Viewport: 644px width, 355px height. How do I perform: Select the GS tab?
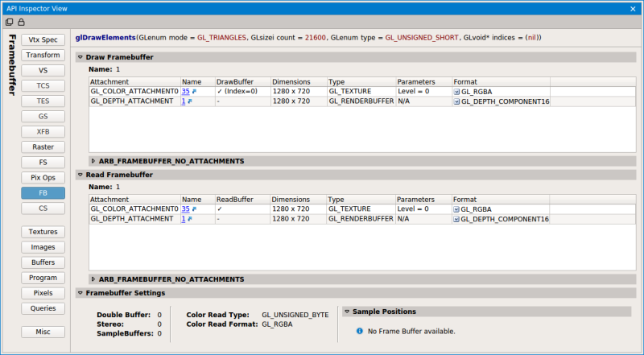click(43, 116)
